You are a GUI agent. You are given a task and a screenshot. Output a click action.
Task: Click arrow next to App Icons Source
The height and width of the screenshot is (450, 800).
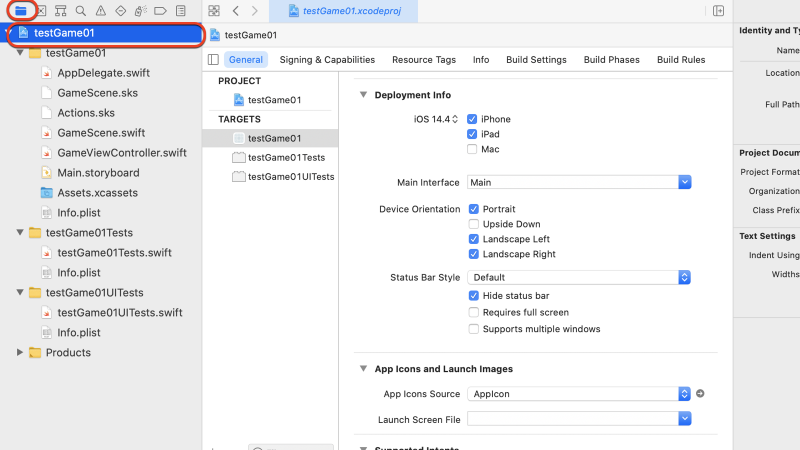tap(700, 393)
